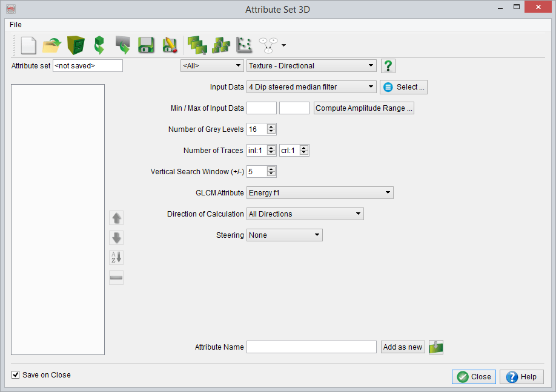Image resolution: width=556 pixels, height=392 pixels.
Task: Click the sort A-Z attributes icon
Action: click(116, 258)
